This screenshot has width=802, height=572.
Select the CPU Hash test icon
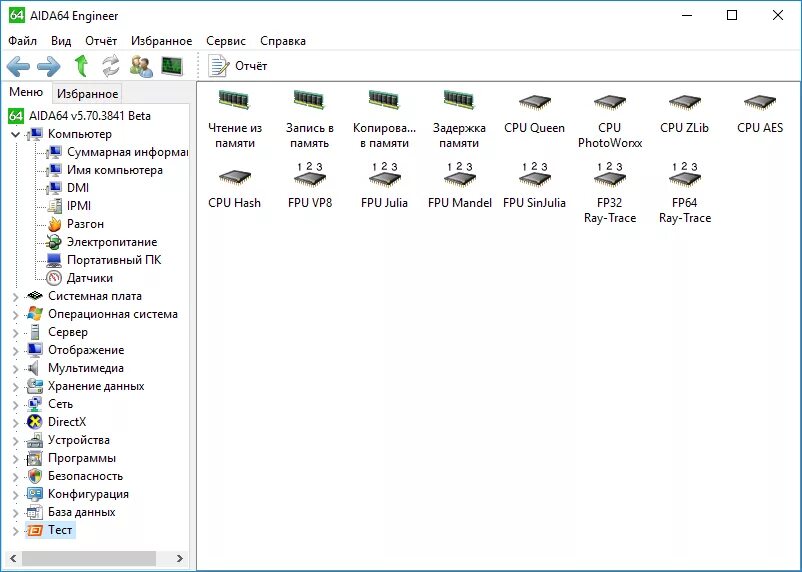(x=235, y=188)
